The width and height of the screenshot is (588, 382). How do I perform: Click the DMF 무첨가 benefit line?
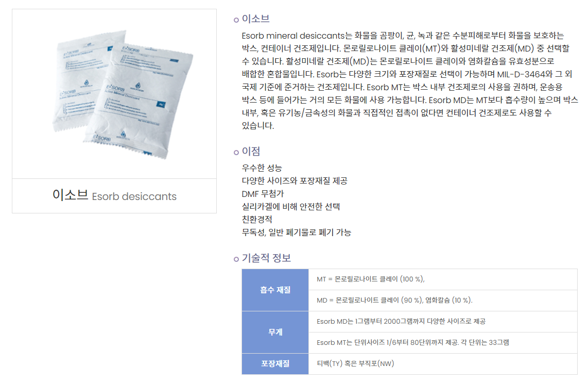coord(263,194)
